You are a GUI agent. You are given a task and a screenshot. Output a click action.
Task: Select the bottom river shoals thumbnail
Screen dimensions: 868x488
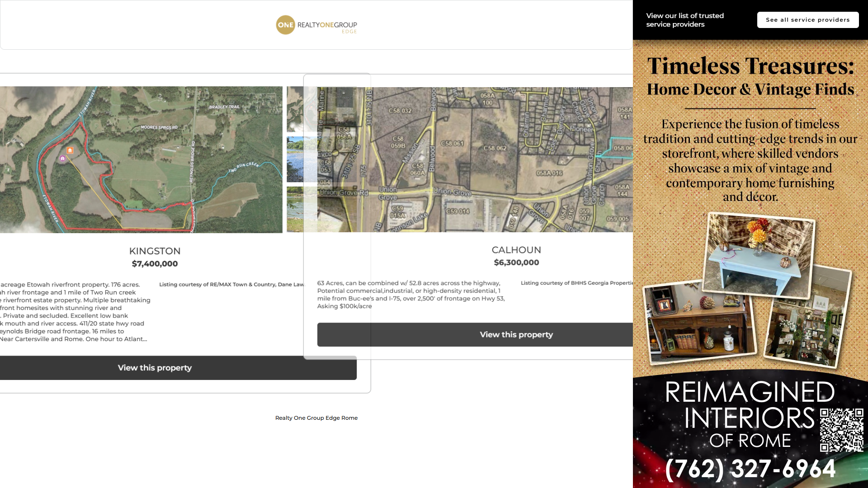coord(295,209)
